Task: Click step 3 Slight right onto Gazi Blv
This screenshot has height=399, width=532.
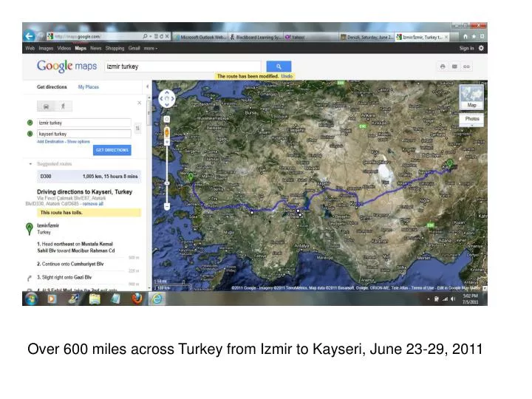Action: coord(64,278)
